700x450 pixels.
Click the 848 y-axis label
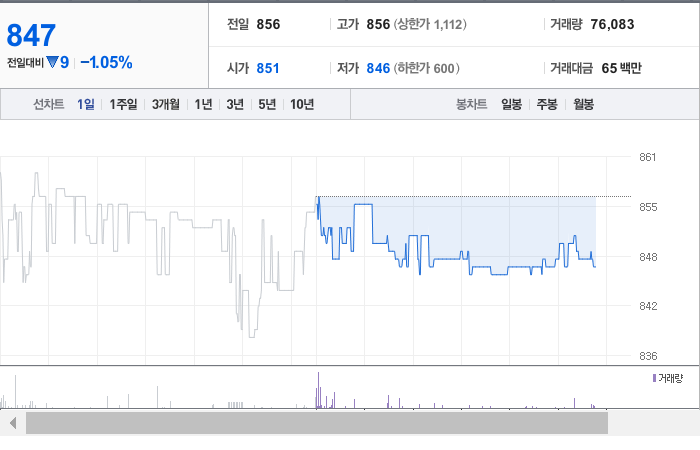click(x=648, y=257)
